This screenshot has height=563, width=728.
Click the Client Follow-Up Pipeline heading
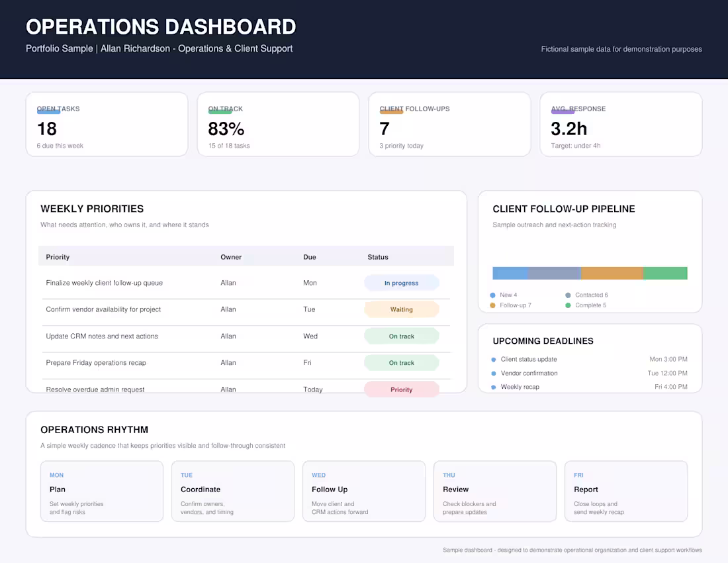coord(564,209)
